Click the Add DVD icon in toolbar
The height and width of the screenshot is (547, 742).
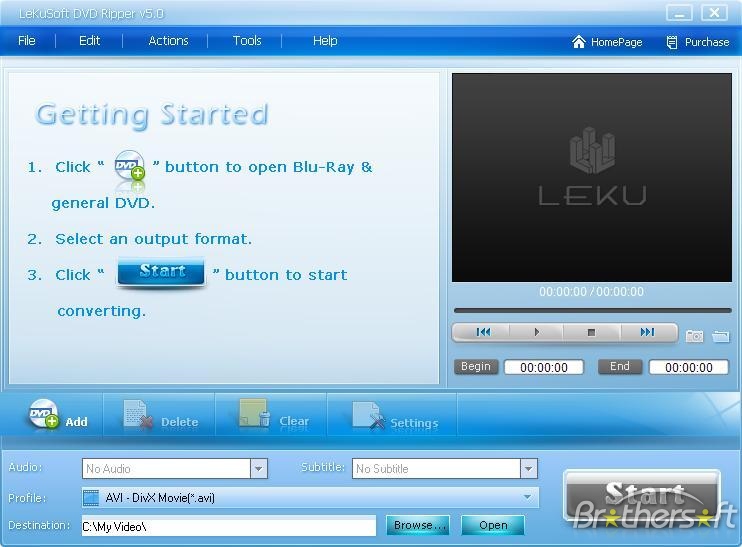[x=44, y=414]
